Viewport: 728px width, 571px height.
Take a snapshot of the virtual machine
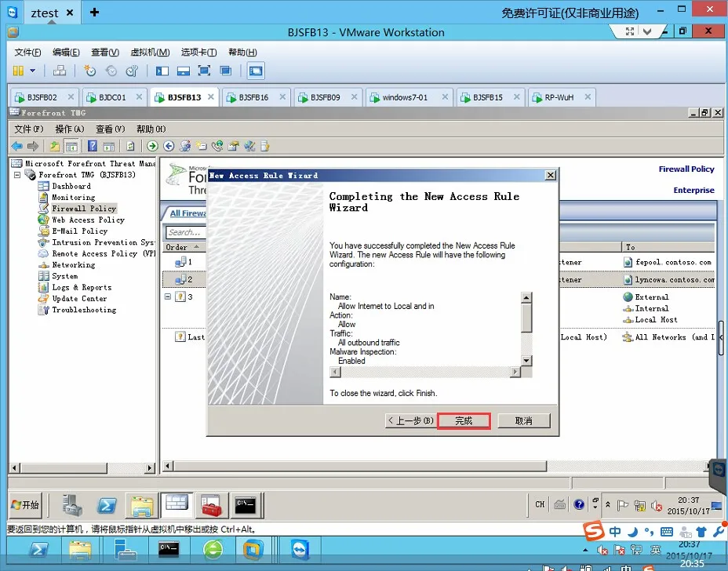(x=89, y=71)
